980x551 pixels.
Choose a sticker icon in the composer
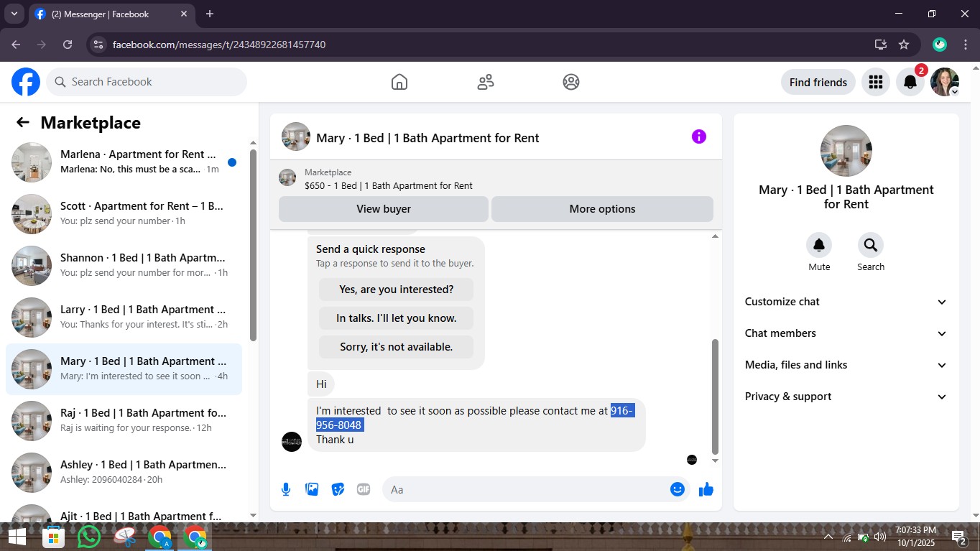click(338, 489)
